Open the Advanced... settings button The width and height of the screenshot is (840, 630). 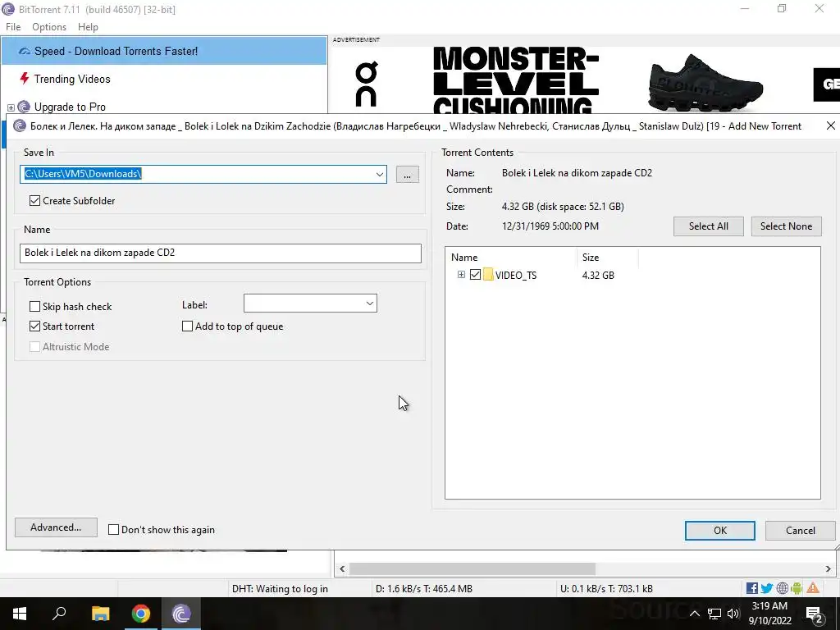[56, 527]
